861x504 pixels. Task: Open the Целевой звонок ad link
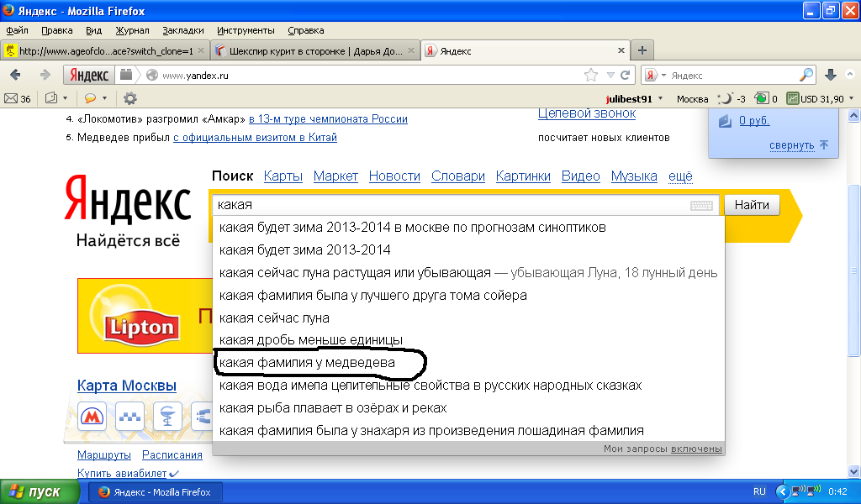click(x=586, y=113)
